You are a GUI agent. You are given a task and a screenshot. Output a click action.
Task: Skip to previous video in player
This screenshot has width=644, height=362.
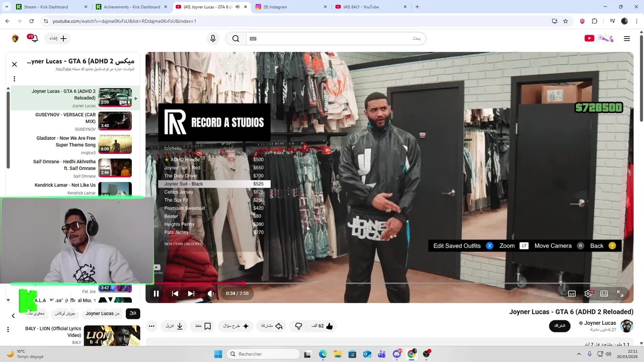click(x=175, y=294)
